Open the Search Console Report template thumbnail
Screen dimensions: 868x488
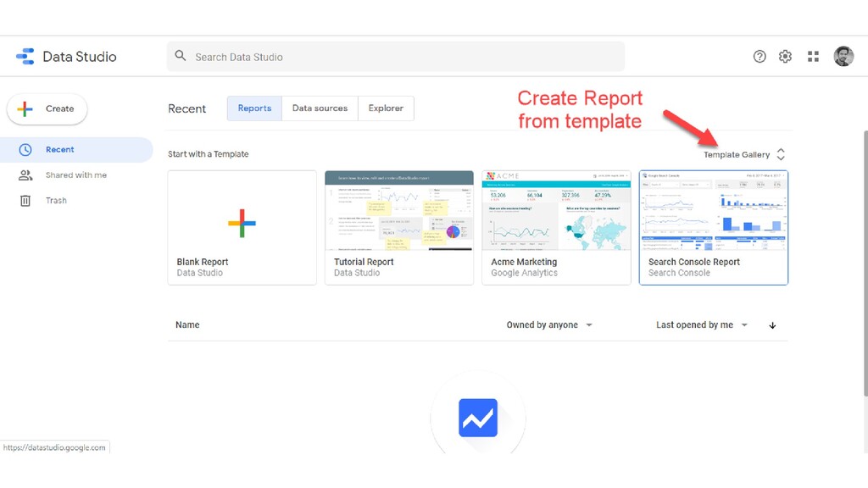[714, 210]
